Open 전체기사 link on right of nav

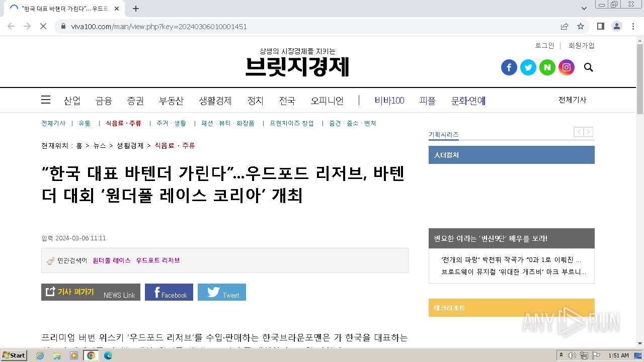(572, 100)
